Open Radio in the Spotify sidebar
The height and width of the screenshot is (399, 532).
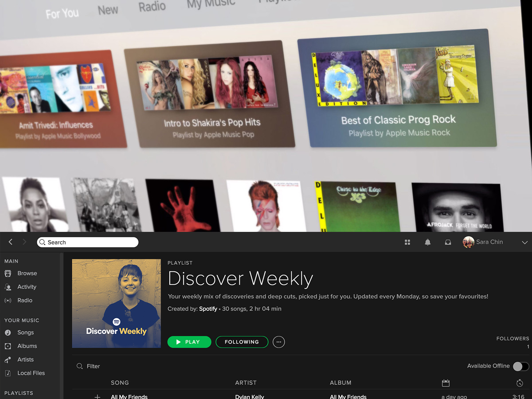click(25, 300)
